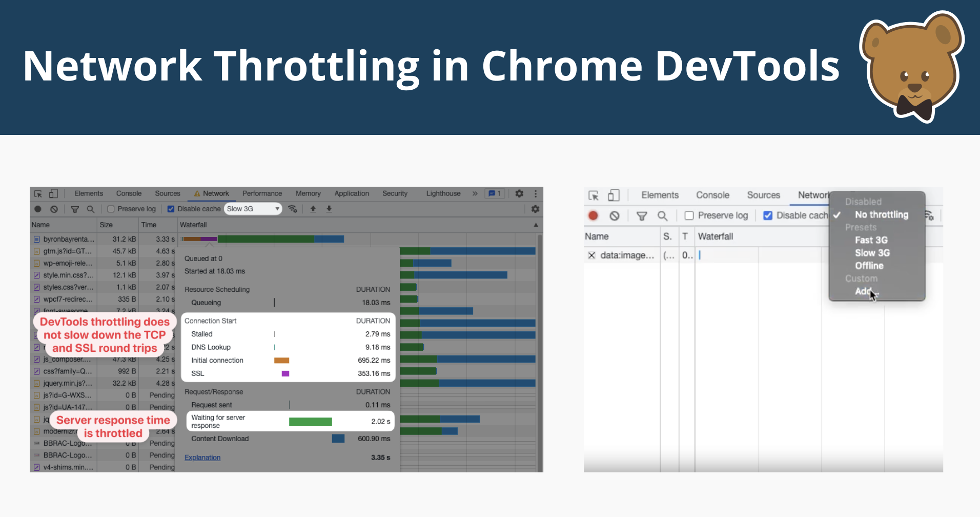Open network conditions icon beside Slow 3G

click(x=293, y=209)
